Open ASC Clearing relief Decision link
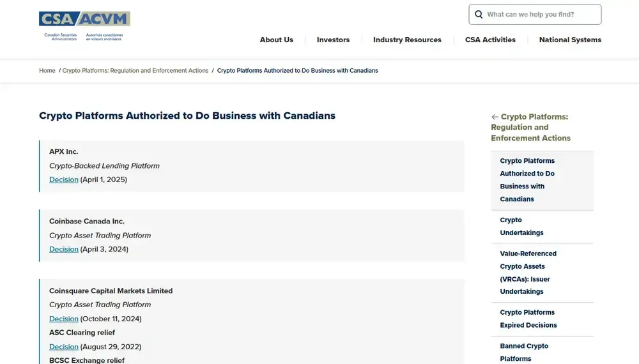Screen dimensions: 639x364 click(63, 347)
